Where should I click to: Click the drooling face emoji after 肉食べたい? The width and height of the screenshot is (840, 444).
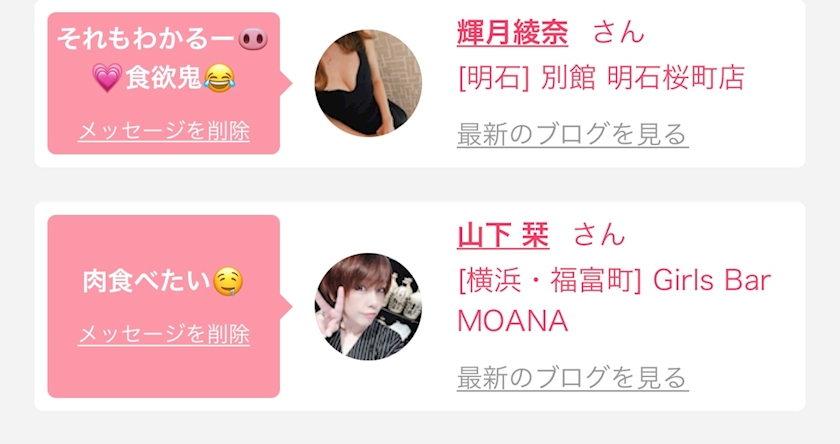coord(228,282)
